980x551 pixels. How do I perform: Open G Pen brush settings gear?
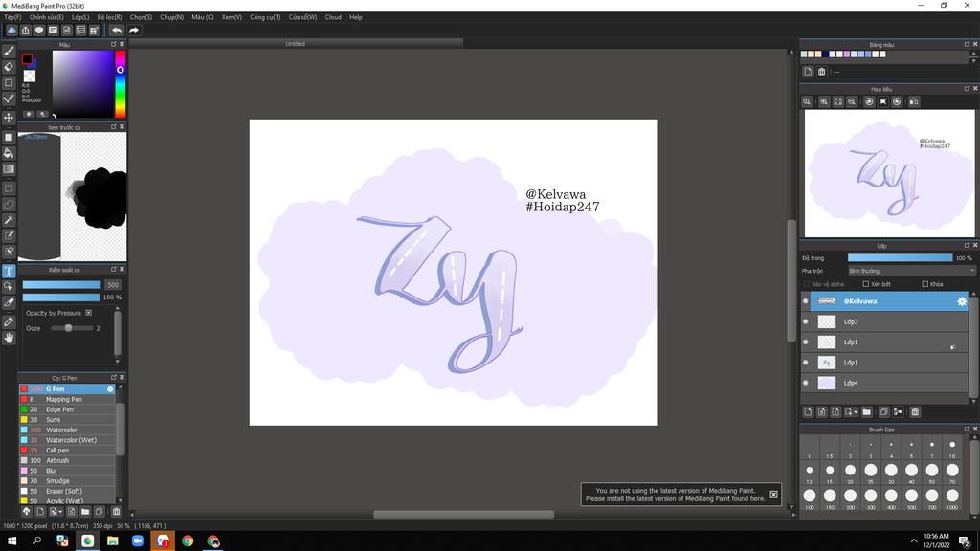pyautogui.click(x=111, y=389)
